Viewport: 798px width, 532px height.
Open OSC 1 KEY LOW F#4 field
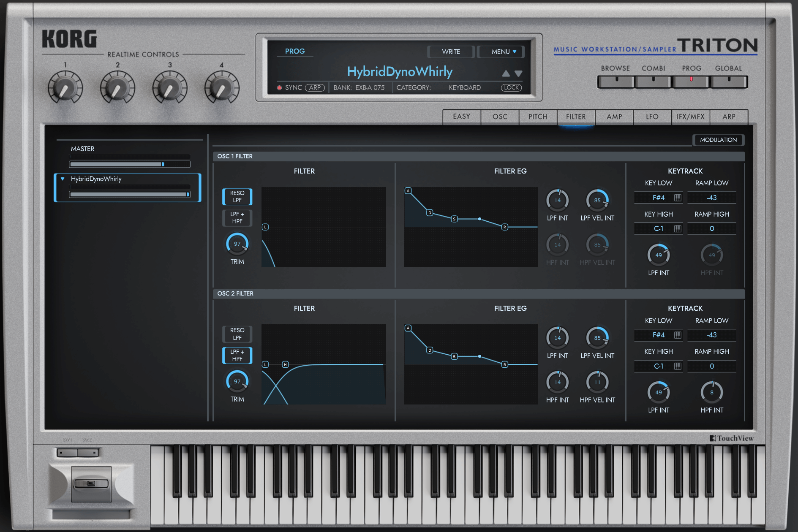[x=659, y=198]
